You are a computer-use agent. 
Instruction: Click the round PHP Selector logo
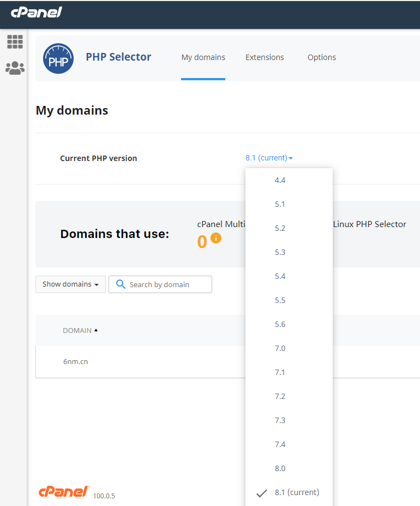click(58, 58)
